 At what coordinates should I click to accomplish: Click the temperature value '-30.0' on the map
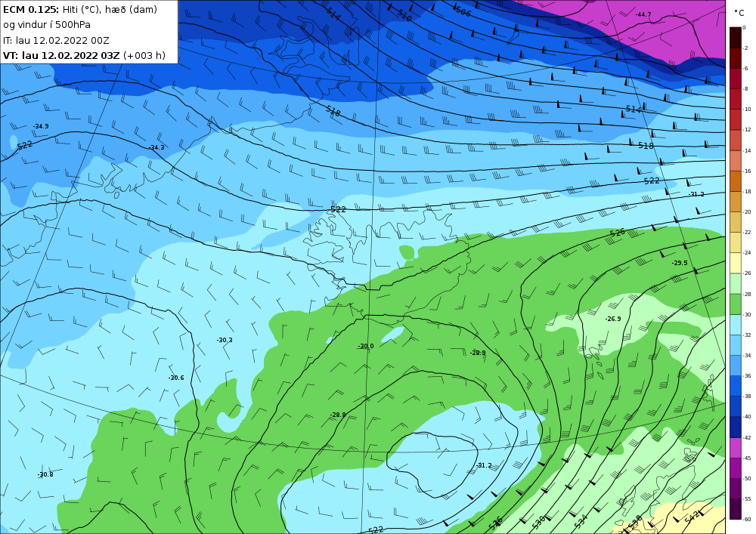[365, 346]
